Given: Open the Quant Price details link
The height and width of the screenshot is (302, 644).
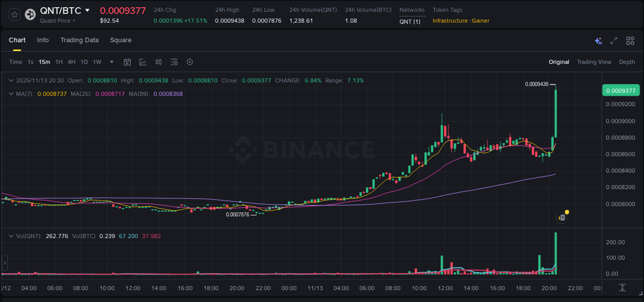Looking at the screenshot, I should click(57, 21).
